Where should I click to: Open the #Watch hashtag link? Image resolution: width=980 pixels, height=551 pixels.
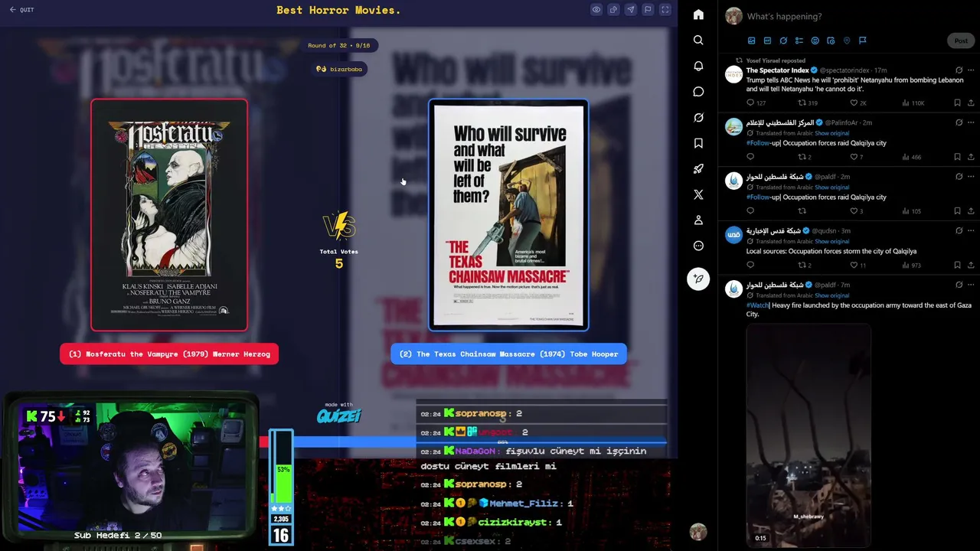[757, 305]
